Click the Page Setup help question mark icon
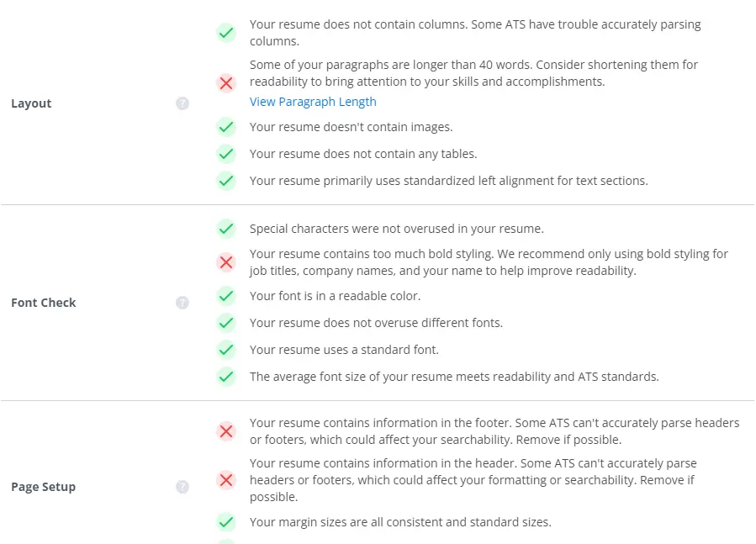 pyautogui.click(x=182, y=487)
